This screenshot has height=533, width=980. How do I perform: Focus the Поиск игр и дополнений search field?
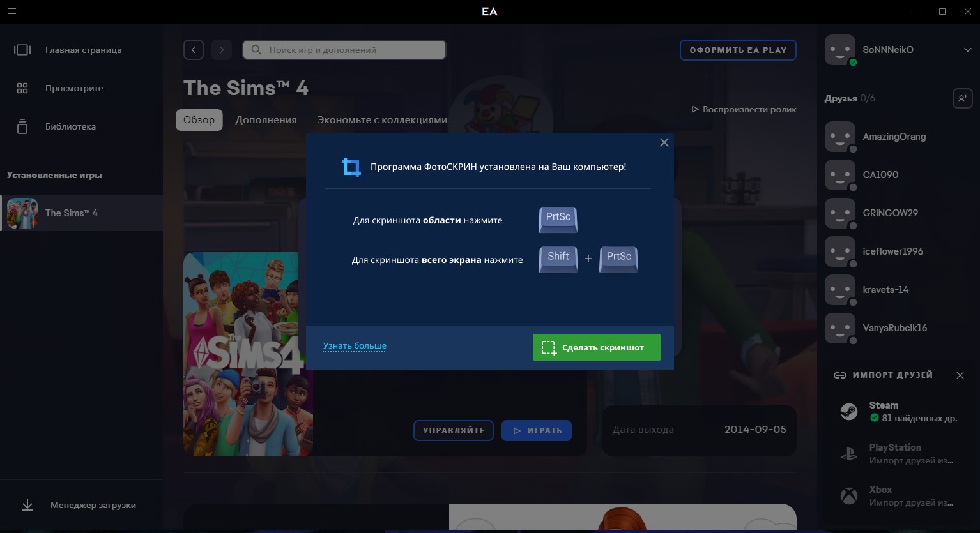click(x=344, y=50)
